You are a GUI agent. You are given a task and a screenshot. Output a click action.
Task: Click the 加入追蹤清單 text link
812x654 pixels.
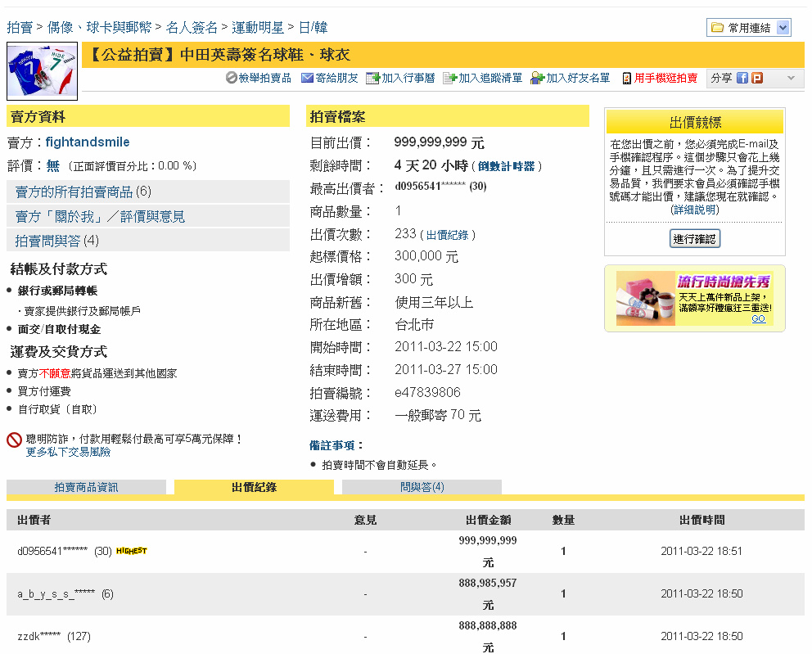pyautogui.click(x=489, y=79)
